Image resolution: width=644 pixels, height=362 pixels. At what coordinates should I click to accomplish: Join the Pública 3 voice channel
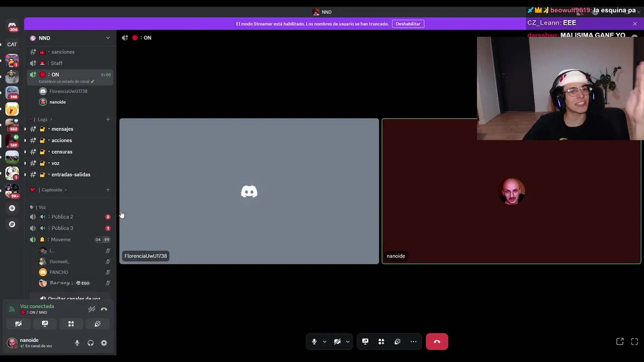click(69, 228)
